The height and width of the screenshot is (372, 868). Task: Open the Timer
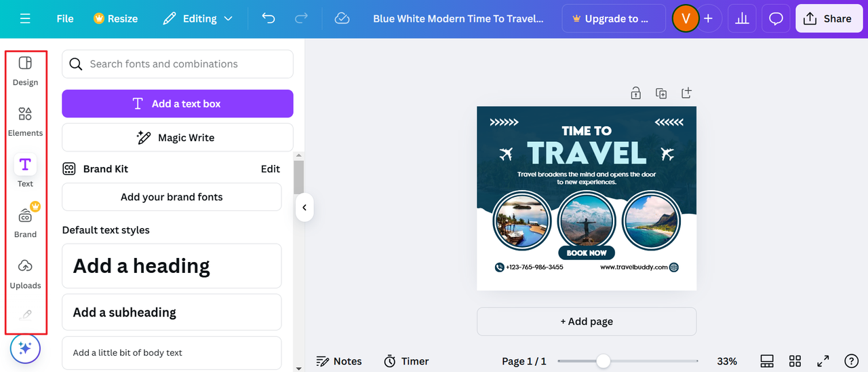406,361
